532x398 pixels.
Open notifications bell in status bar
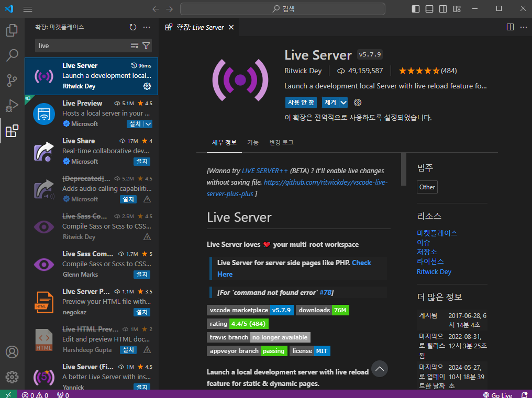click(x=524, y=395)
